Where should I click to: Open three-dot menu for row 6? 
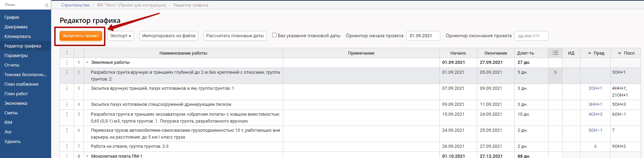point(67,130)
